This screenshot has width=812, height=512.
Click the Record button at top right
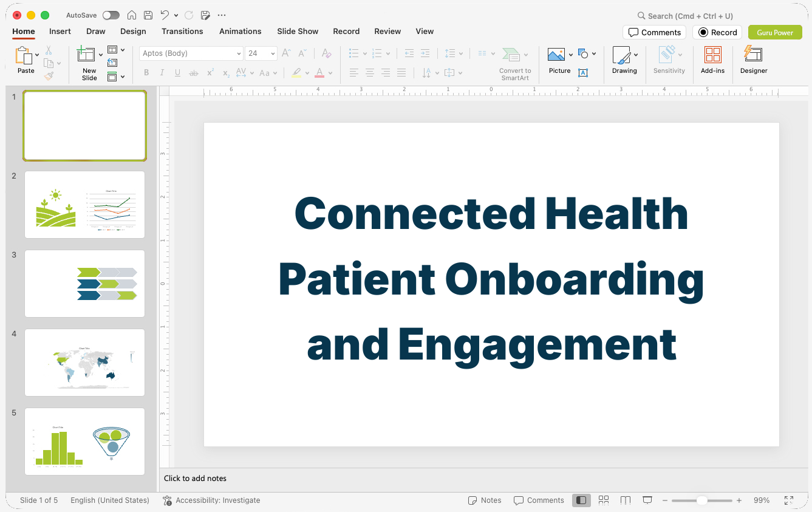point(717,32)
